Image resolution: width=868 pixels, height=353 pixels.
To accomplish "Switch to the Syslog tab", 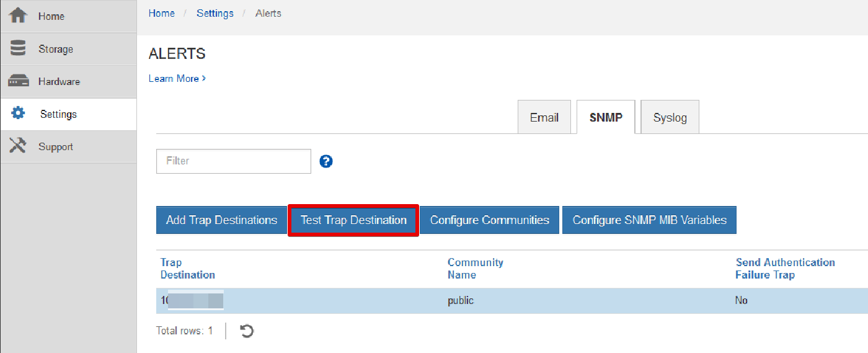I will point(670,117).
